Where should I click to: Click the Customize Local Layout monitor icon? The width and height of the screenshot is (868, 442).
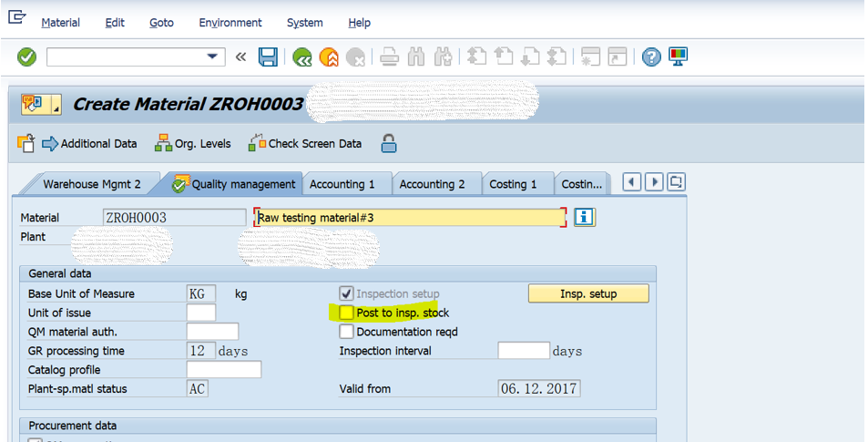pyautogui.click(x=679, y=57)
